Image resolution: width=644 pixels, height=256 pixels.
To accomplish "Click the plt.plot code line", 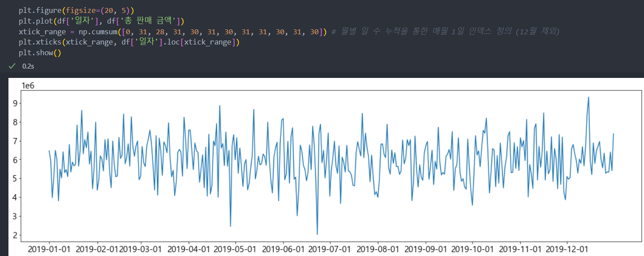I will [101, 21].
